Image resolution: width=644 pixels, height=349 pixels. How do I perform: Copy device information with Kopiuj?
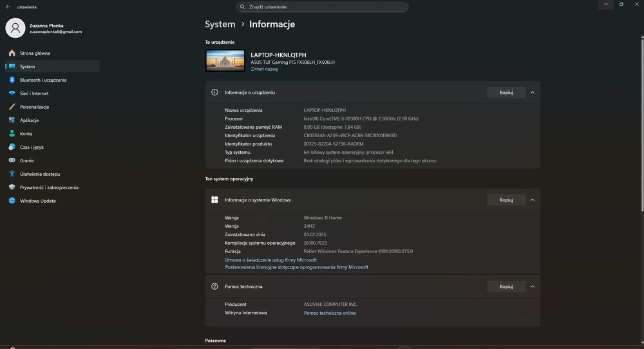[x=506, y=92]
